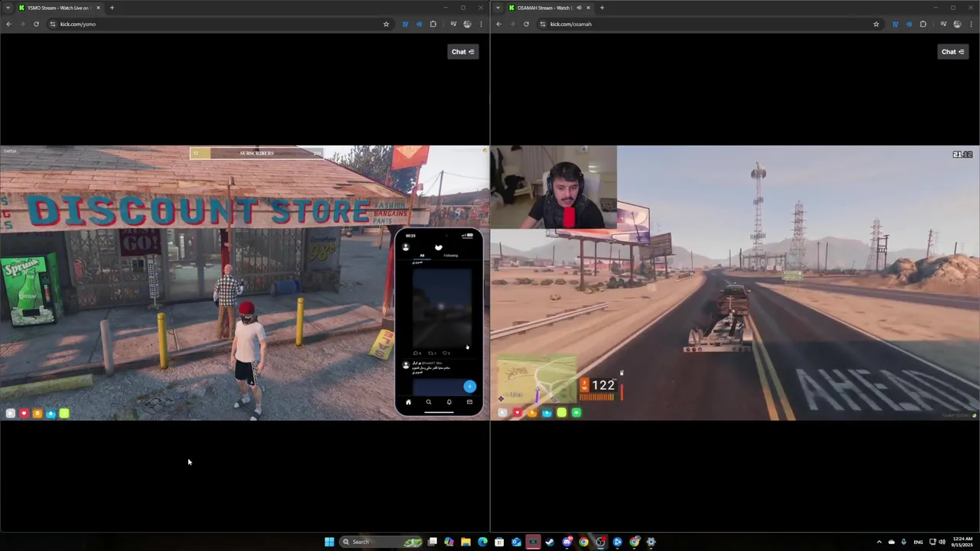Open Settings gear on taskbar
The image size is (980, 551).
click(x=651, y=542)
